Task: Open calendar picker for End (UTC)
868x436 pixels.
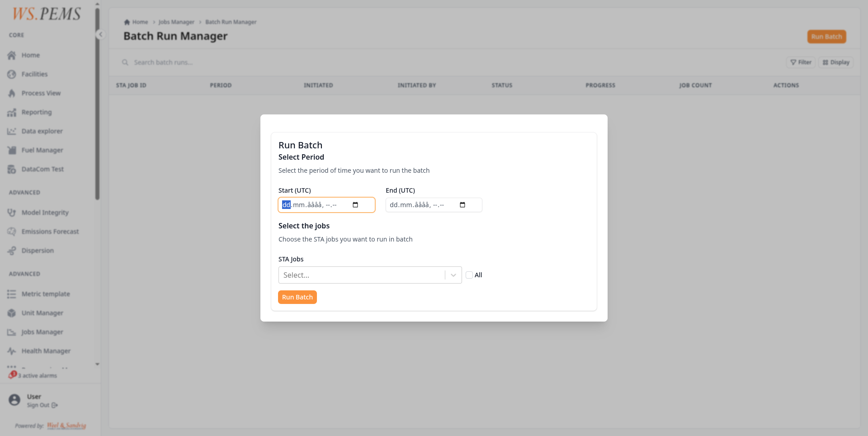Action: [462, 205]
